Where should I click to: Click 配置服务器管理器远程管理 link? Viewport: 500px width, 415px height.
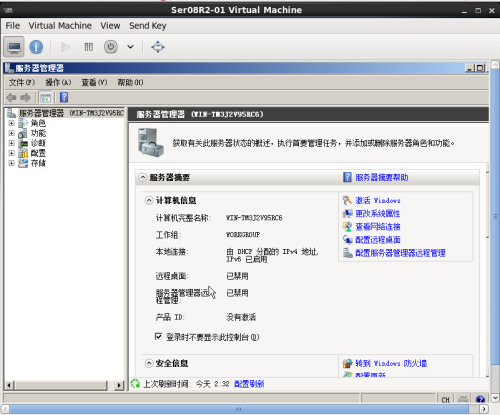click(x=400, y=253)
